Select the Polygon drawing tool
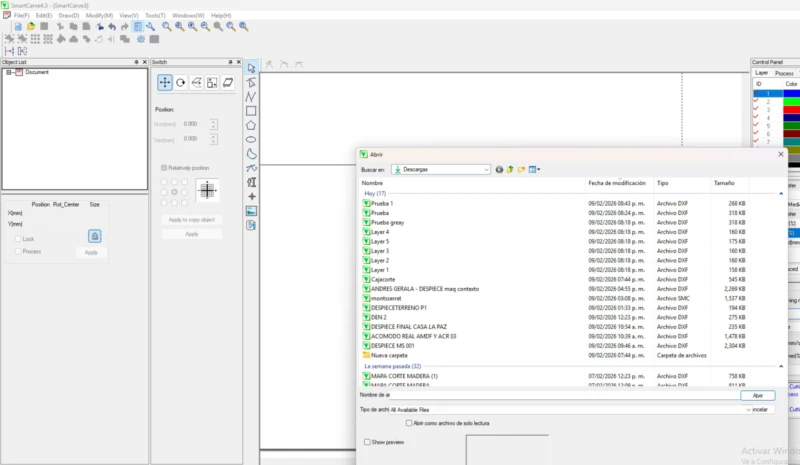The height and width of the screenshot is (465, 800). [251, 125]
